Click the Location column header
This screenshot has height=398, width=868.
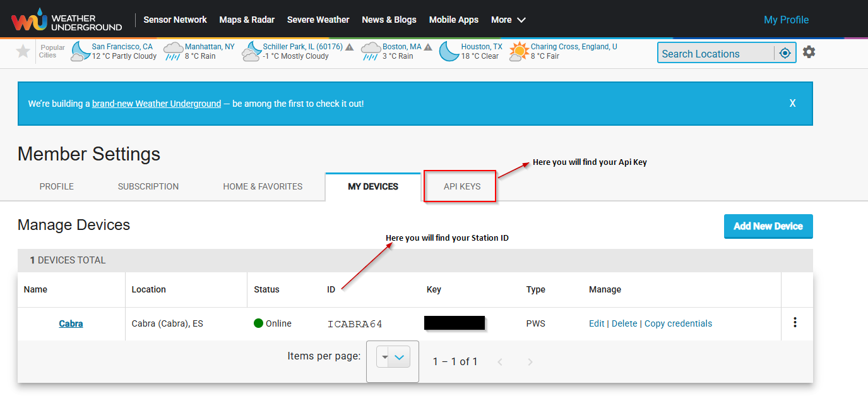click(x=149, y=289)
